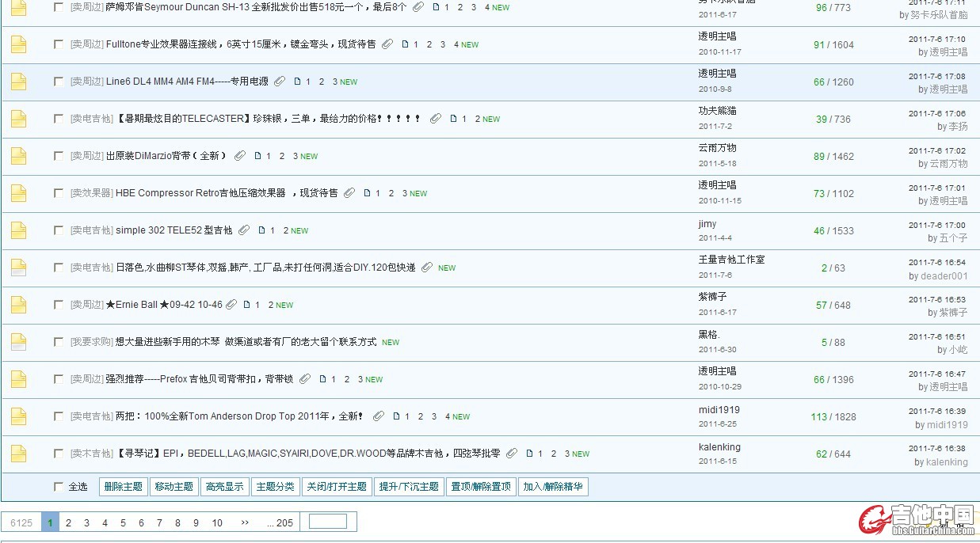Click 置顶/解除置顶 button
Screen dimensions: 980x543
482,487
